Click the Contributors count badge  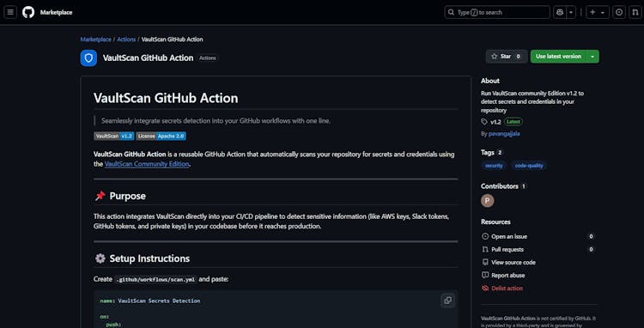(523, 186)
